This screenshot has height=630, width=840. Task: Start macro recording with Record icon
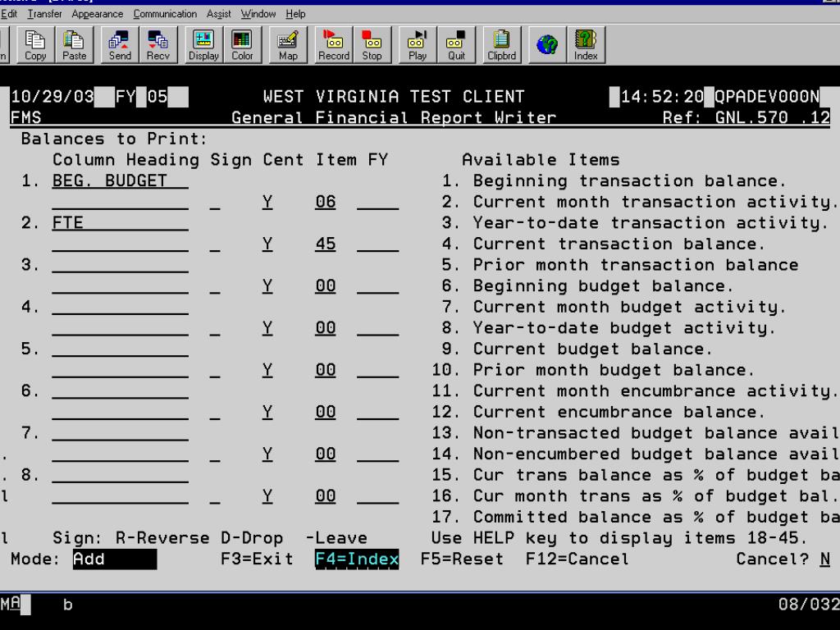334,46
